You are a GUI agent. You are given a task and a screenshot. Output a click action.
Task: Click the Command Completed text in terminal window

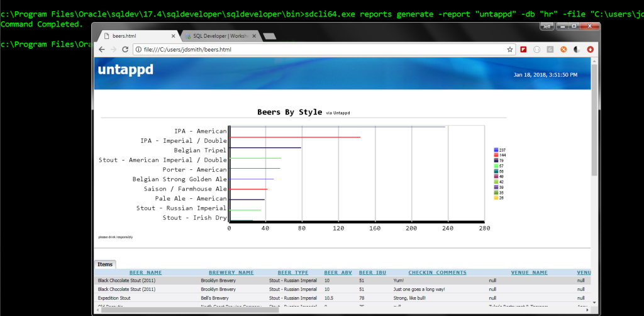tap(41, 24)
